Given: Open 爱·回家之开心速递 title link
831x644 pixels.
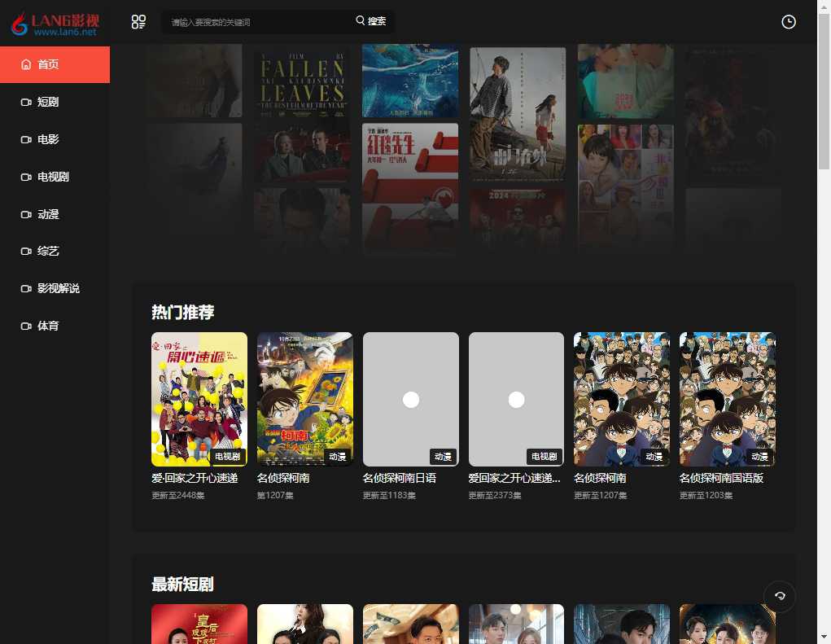Looking at the screenshot, I should pyautogui.click(x=195, y=478).
